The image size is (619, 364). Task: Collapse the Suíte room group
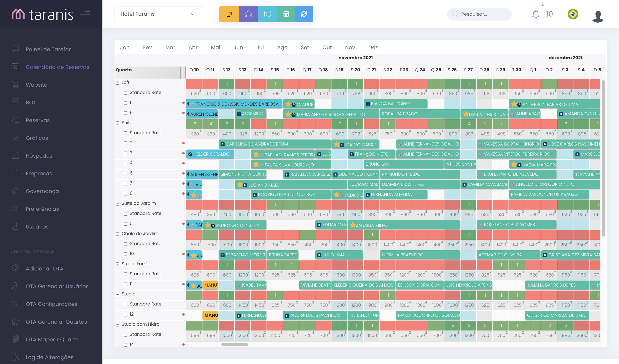click(x=117, y=123)
